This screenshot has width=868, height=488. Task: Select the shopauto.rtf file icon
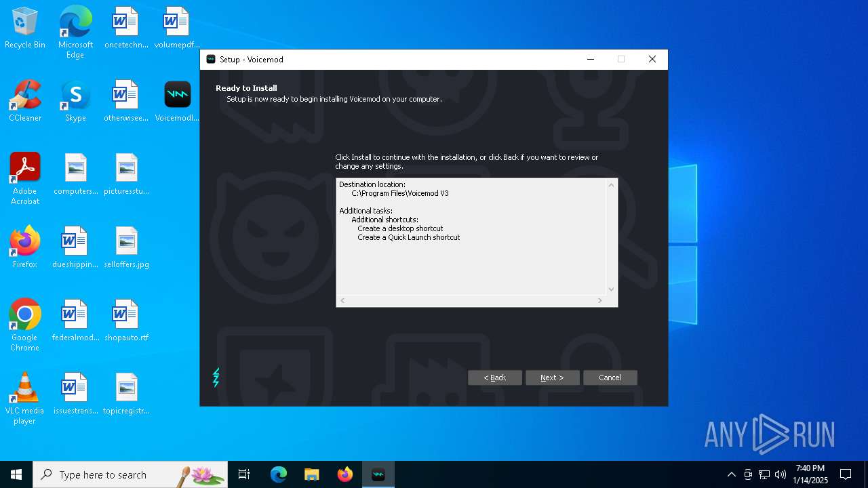[126, 321]
